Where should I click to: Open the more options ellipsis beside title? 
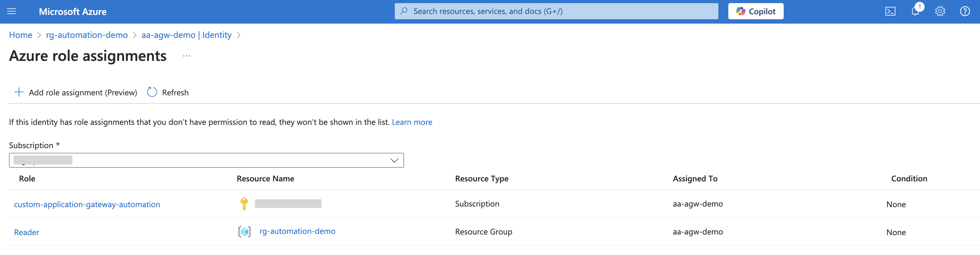[186, 56]
